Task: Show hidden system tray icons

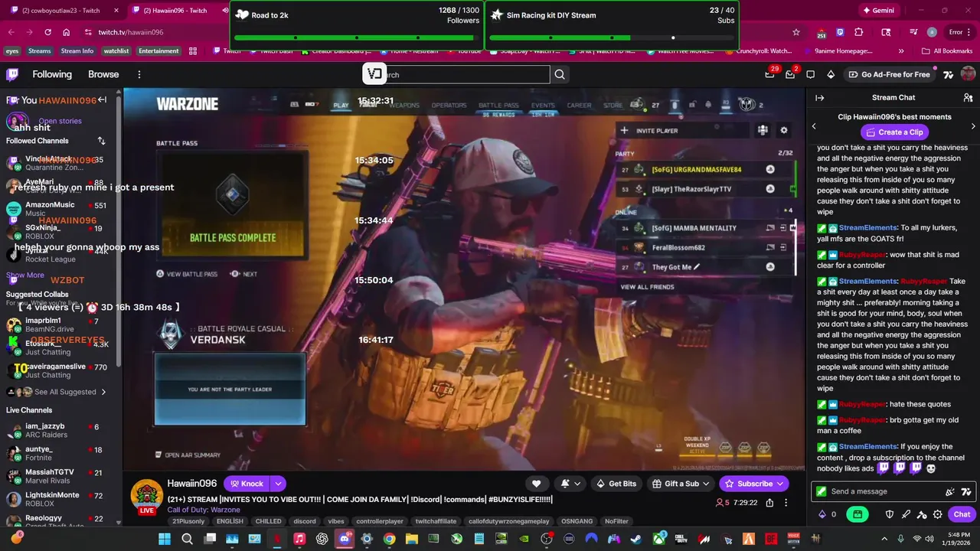Action: tap(884, 539)
